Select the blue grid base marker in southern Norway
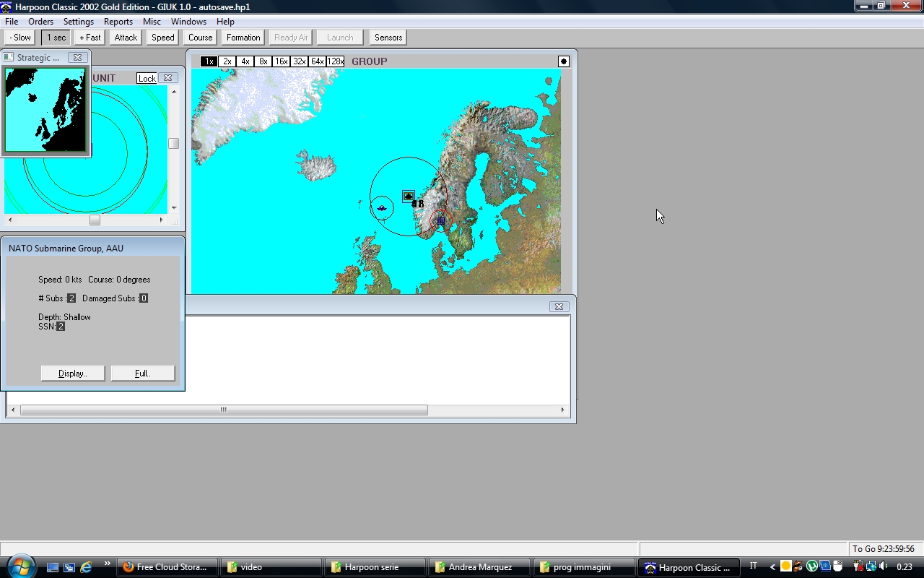The width and height of the screenshot is (924, 578). coord(441,220)
